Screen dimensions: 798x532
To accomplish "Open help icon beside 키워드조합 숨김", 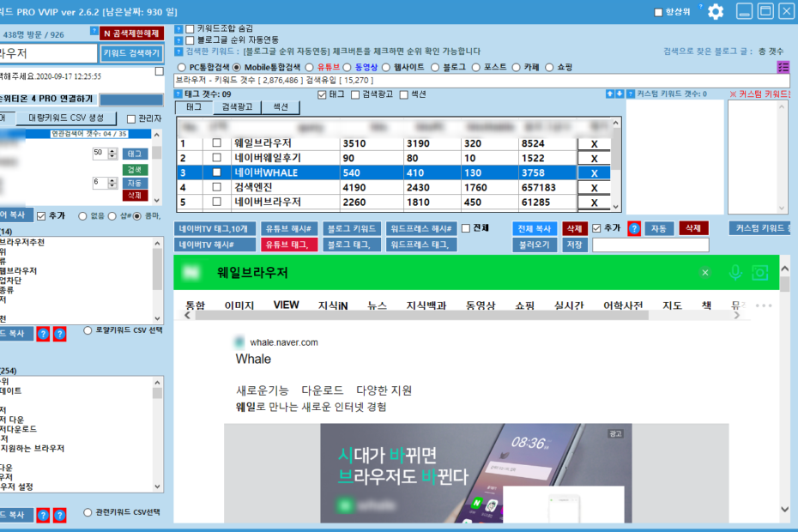I will tap(178, 29).
